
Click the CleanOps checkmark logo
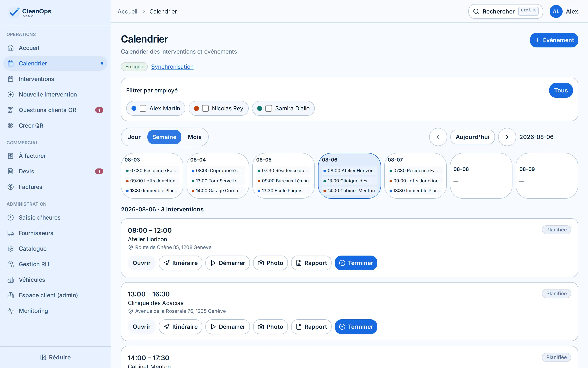[14, 12]
